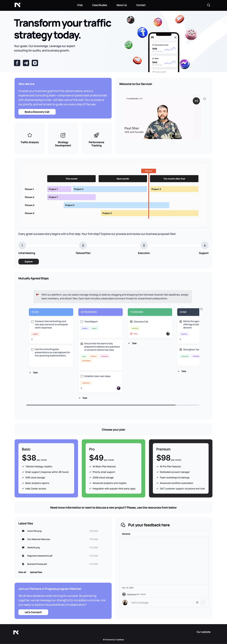Screen dimensions: 227x644
Task: Check the Trend Report task checkbox
Action: tap(82, 321)
